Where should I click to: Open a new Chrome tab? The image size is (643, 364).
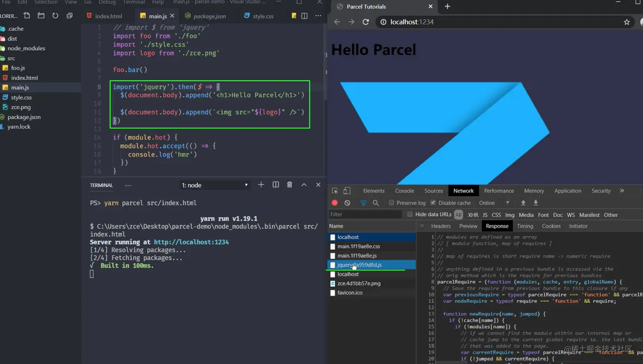447,6
